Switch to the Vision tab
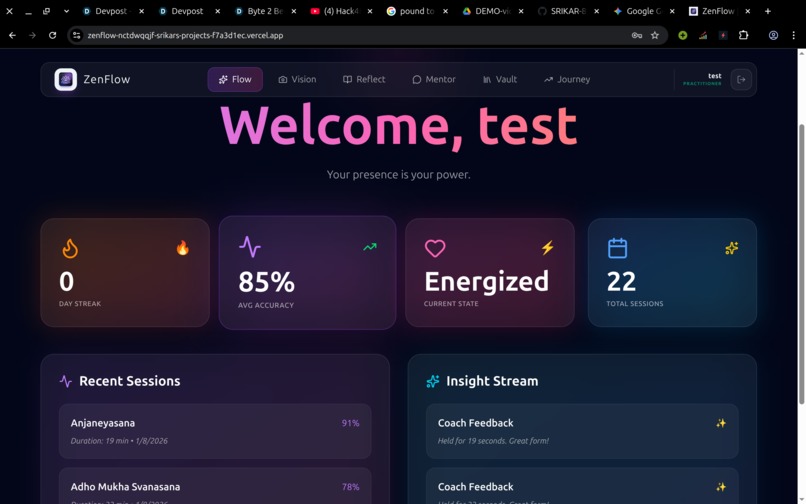The image size is (806, 504). pos(297,79)
